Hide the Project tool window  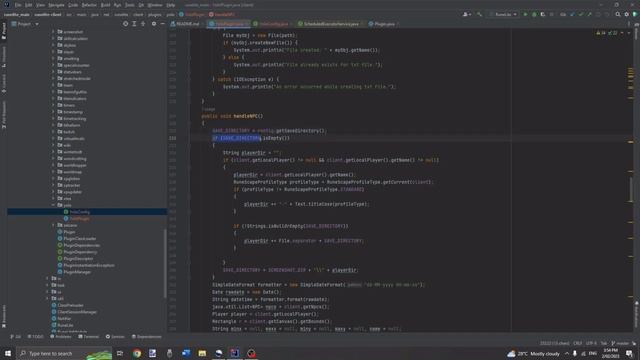(162, 24)
